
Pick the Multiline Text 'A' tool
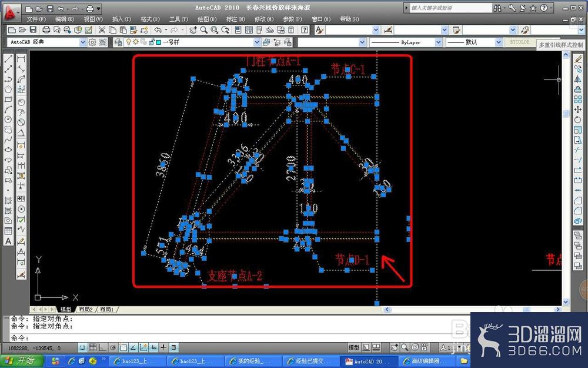[x=8, y=241]
